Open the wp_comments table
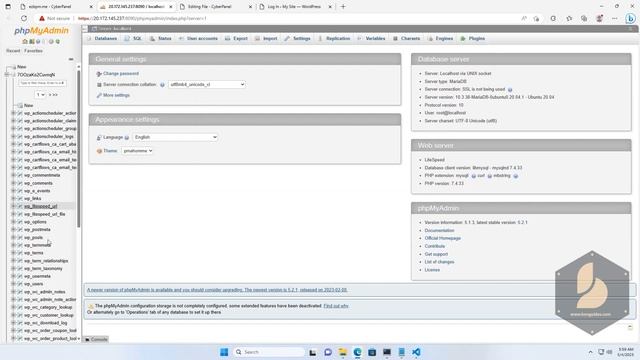The image size is (640, 360). (38, 183)
